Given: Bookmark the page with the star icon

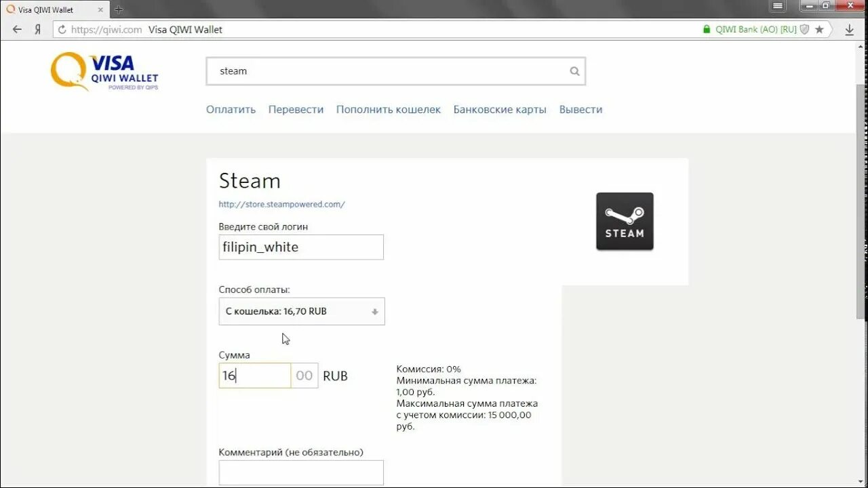Looking at the screenshot, I should point(819,29).
